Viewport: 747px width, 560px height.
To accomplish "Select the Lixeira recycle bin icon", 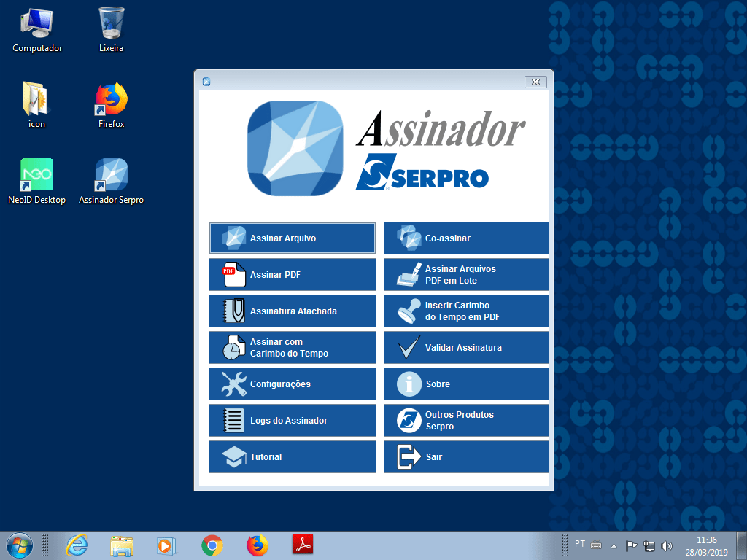I will click(112, 29).
